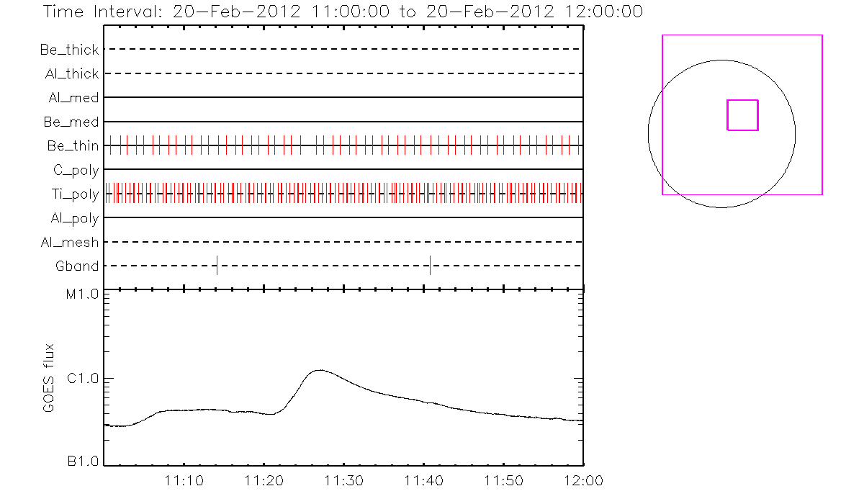This screenshot has height=504, width=864.
Task: Click the second Gband marker near 11:41
Action: [x=430, y=265]
